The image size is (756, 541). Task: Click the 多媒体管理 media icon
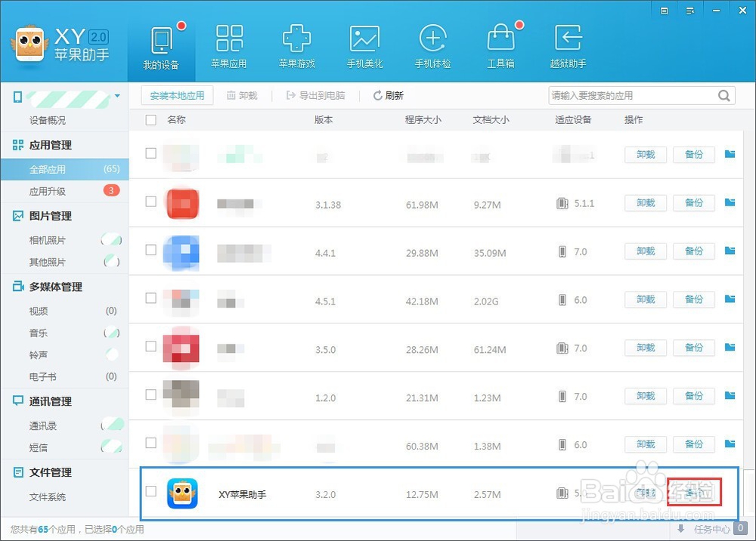[x=18, y=286]
